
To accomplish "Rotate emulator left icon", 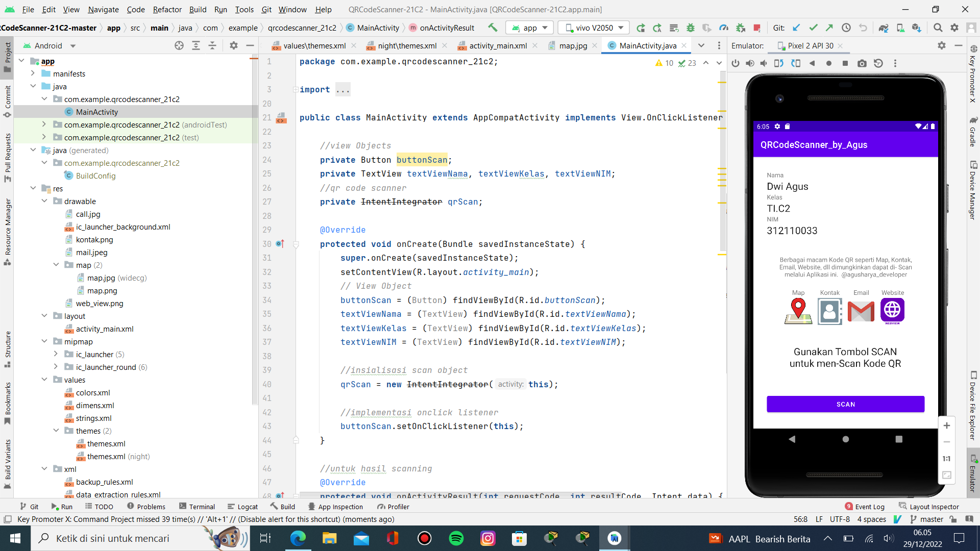I will pyautogui.click(x=779, y=63).
